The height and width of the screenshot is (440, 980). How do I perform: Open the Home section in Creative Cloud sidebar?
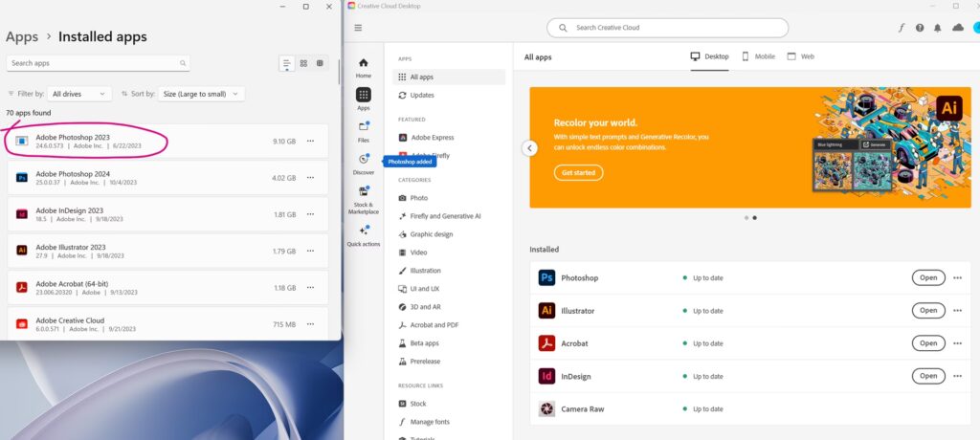pyautogui.click(x=364, y=67)
